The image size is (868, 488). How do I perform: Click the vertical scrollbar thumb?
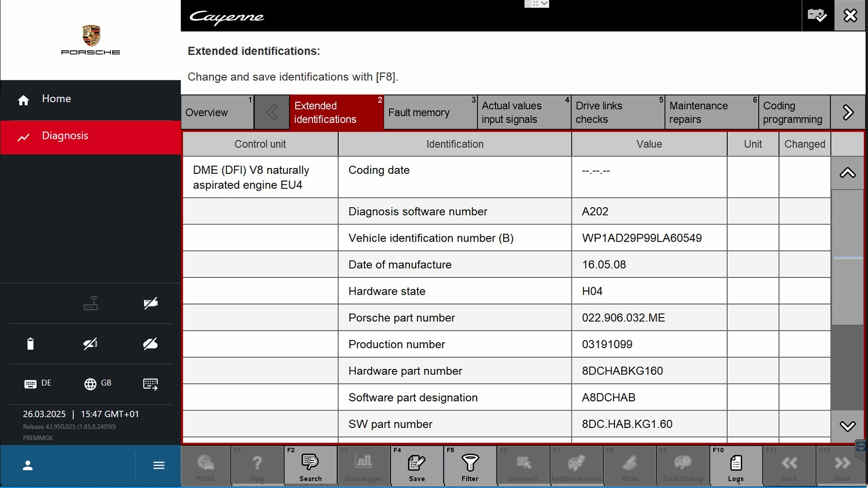tap(848, 257)
